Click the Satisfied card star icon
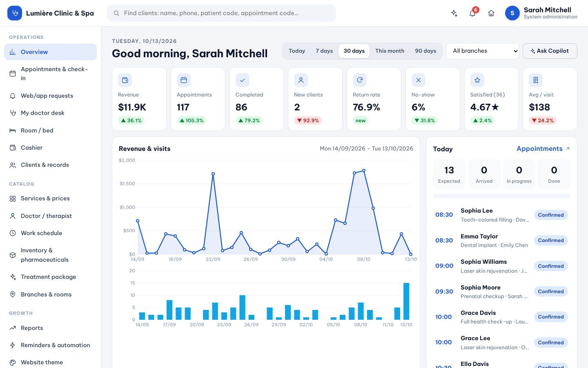This screenshot has height=368, width=588. click(x=477, y=80)
